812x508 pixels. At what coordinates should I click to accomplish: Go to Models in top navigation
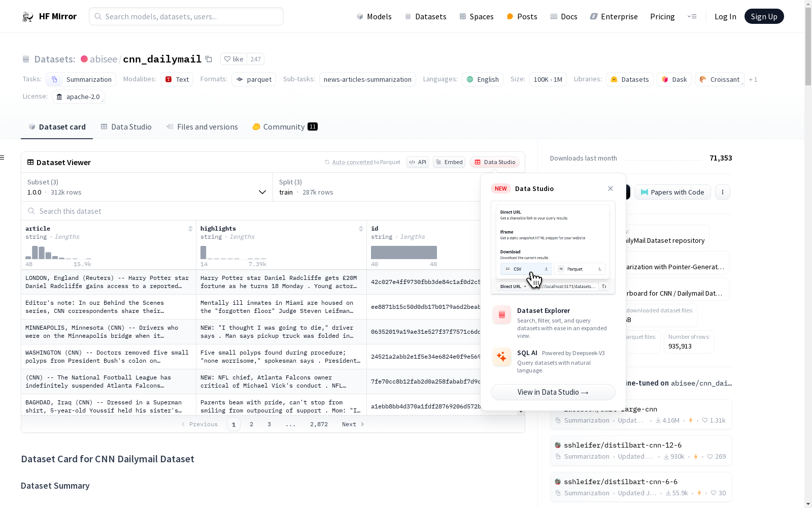pyautogui.click(x=374, y=16)
